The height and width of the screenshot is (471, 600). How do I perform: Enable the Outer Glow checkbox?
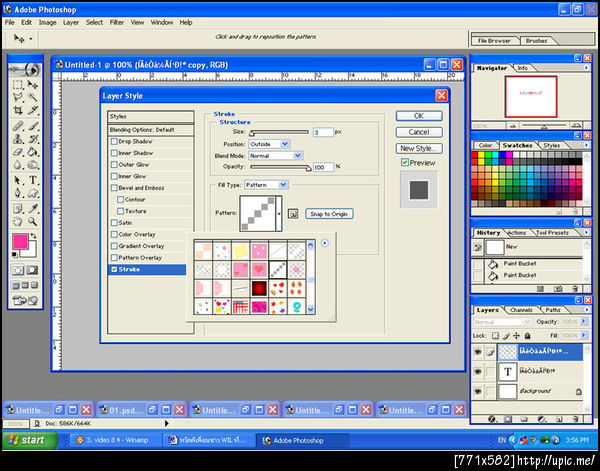point(114,165)
